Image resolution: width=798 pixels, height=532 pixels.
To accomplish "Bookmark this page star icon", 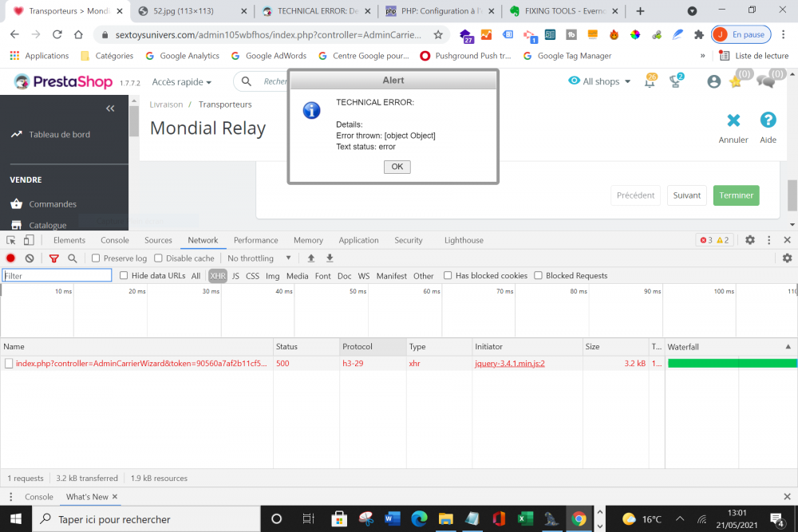I will (437, 34).
